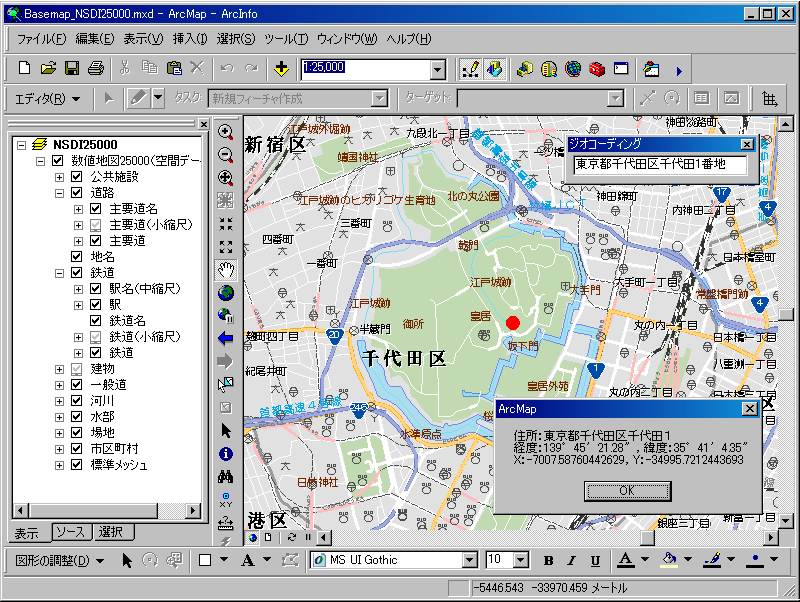Close the table of contents panel
The width and height of the screenshot is (800, 602).
(x=204, y=124)
